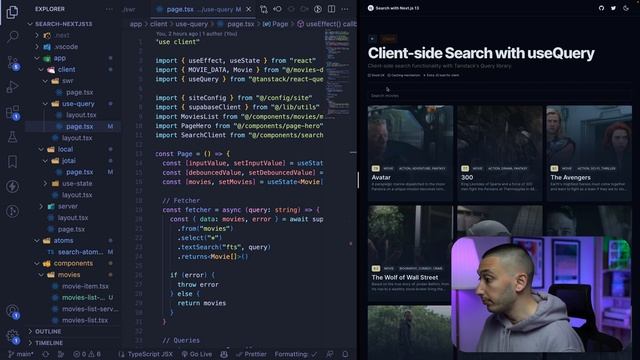Click Search with Next.js 13 site logo
Screen dimensions: 640x360
[393, 8]
